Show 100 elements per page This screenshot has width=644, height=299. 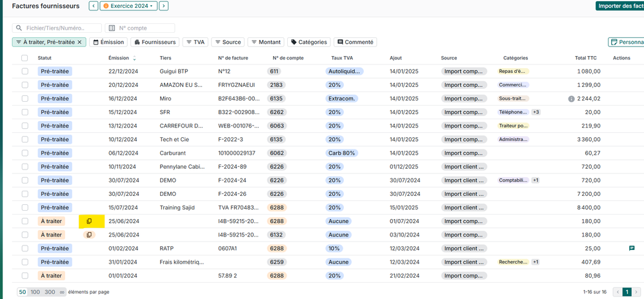click(x=37, y=292)
